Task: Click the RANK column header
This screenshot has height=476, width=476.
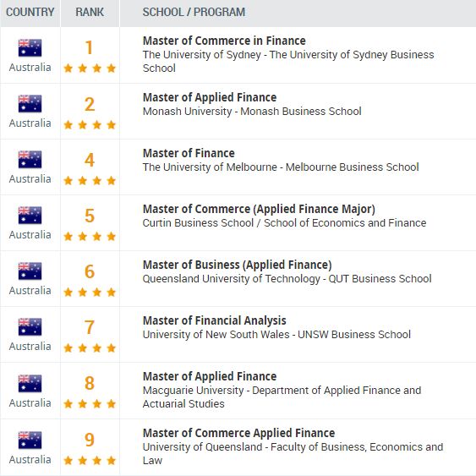Action: coord(90,12)
